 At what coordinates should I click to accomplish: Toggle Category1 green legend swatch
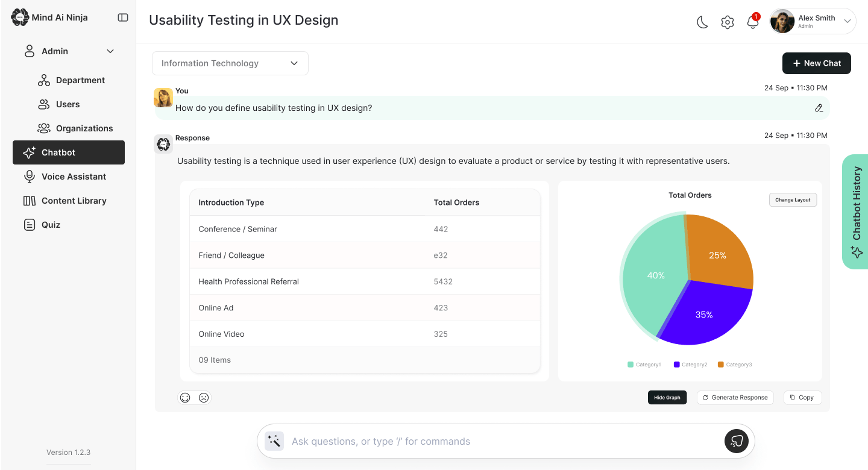(631, 365)
